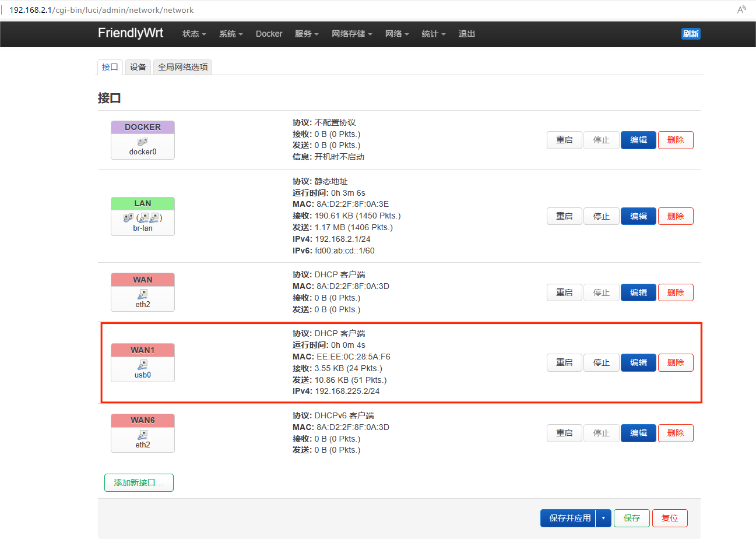
Task: Restart the WAN1 interface
Action: coord(564,362)
